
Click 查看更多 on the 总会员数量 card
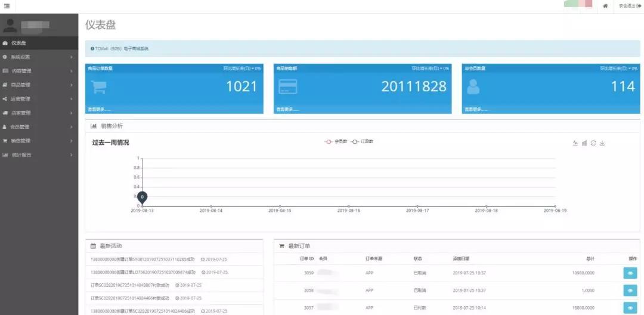coord(476,110)
